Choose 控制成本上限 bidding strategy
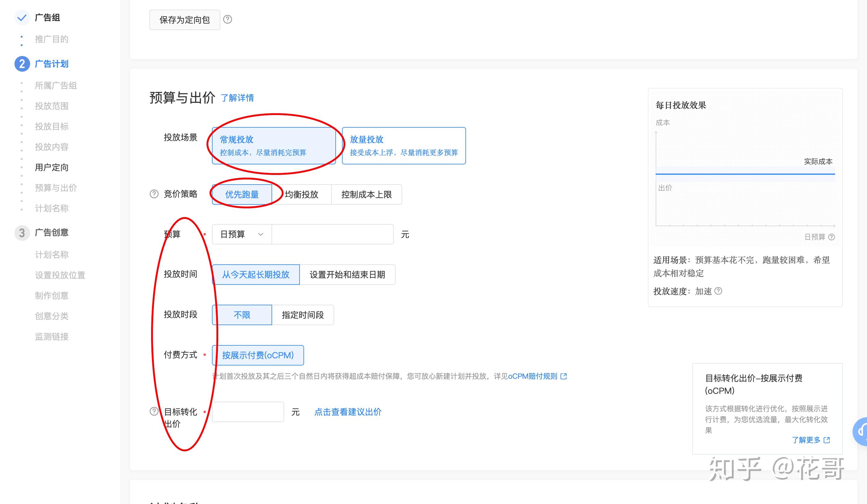This screenshot has height=504, width=867. [x=366, y=194]
